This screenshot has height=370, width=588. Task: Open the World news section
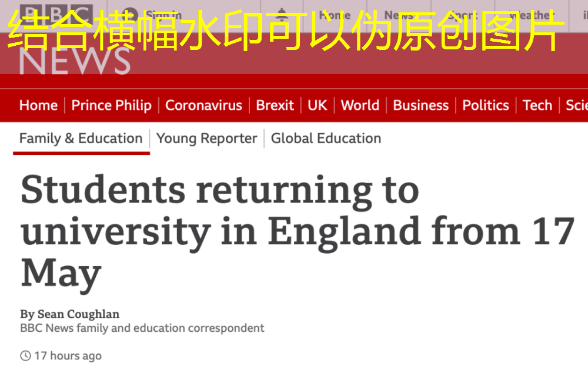coord(360,105)
